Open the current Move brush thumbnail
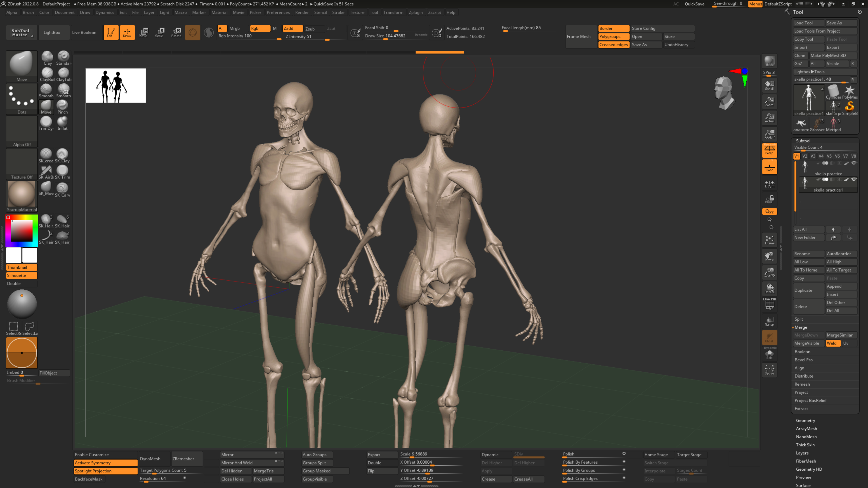 21,66
